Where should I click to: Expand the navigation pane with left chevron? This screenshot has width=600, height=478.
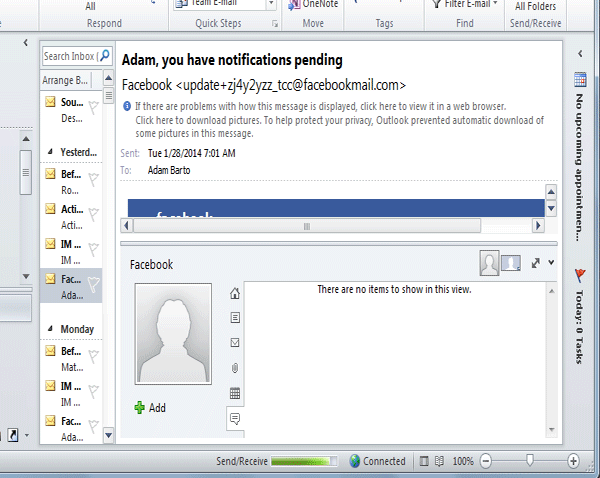click(26, 42)
